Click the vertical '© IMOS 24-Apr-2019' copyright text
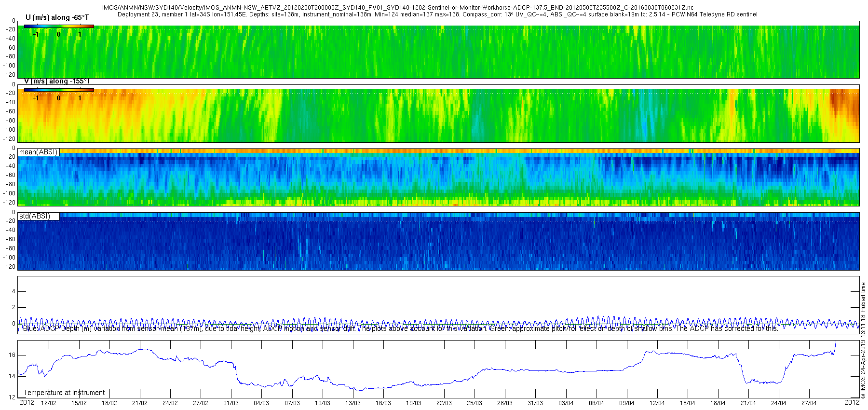Screen dimensions: 868x410 863,340
